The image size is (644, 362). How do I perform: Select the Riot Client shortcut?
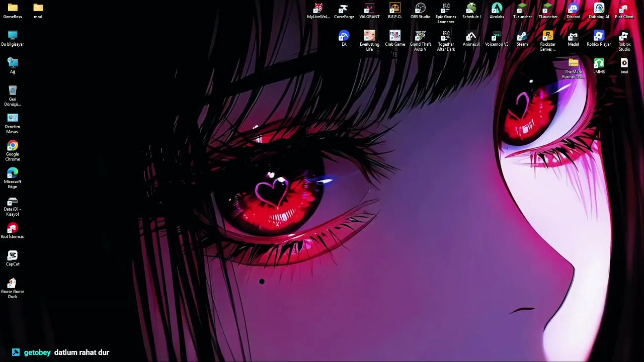(x=624, y=11)
